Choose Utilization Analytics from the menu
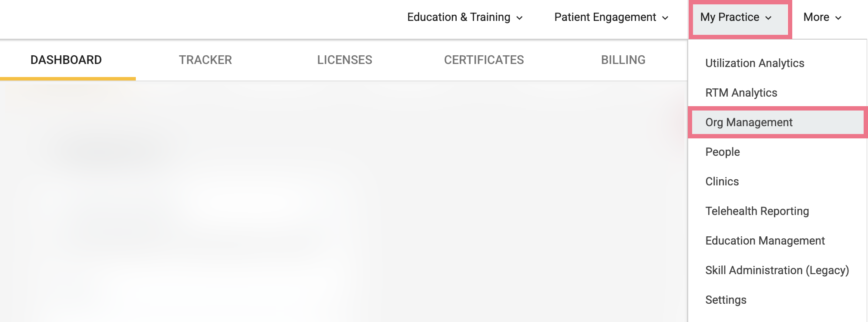 click(778, 63)
